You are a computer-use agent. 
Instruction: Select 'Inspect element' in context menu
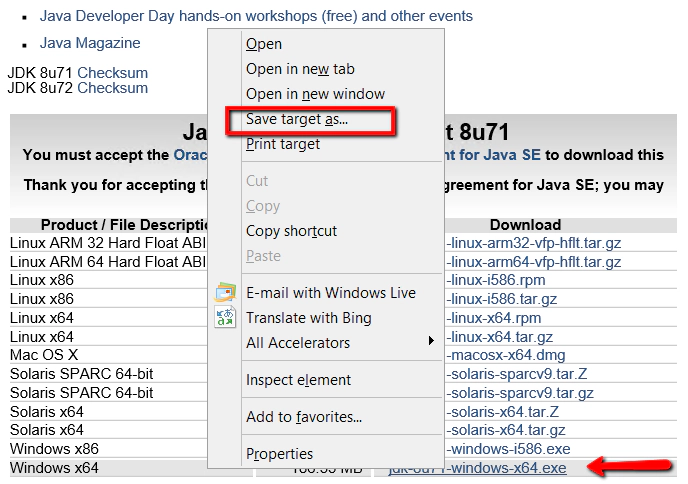click(298, 380)
